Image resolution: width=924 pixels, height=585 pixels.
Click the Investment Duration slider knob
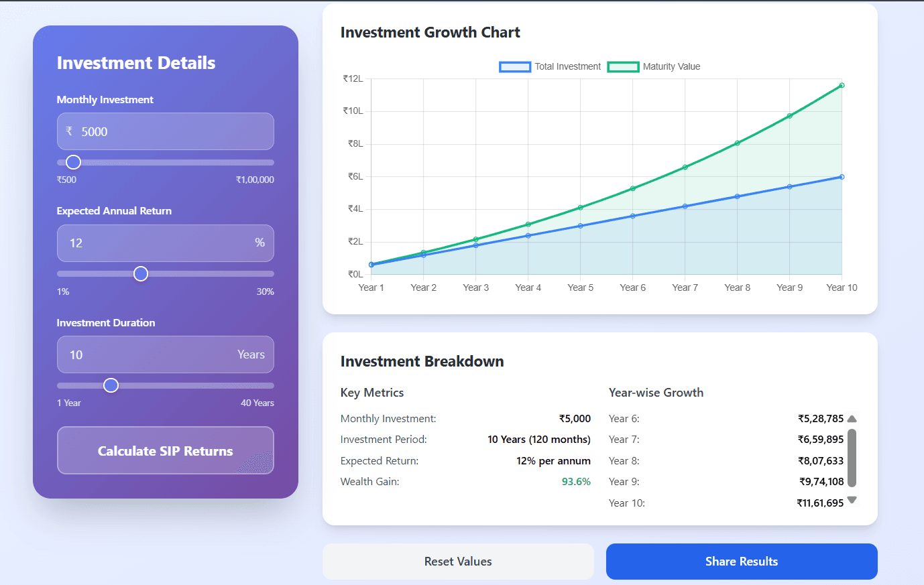point(111,385)
